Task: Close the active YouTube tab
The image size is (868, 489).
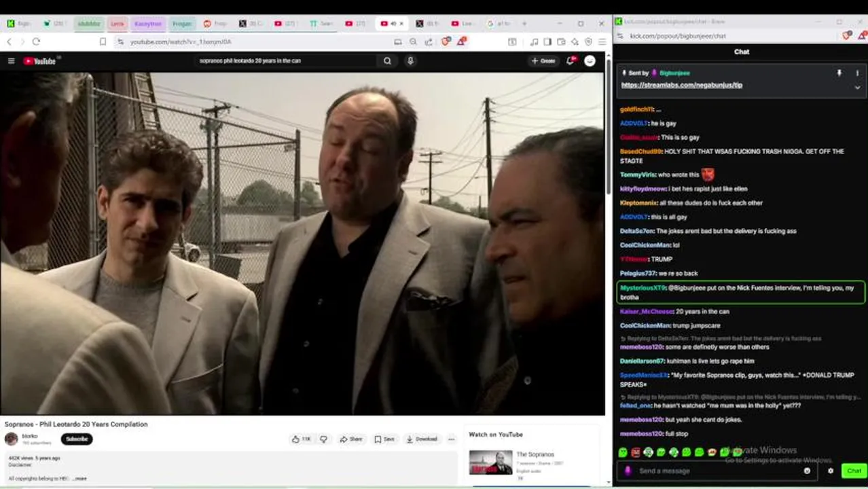Action: point(401,23)
